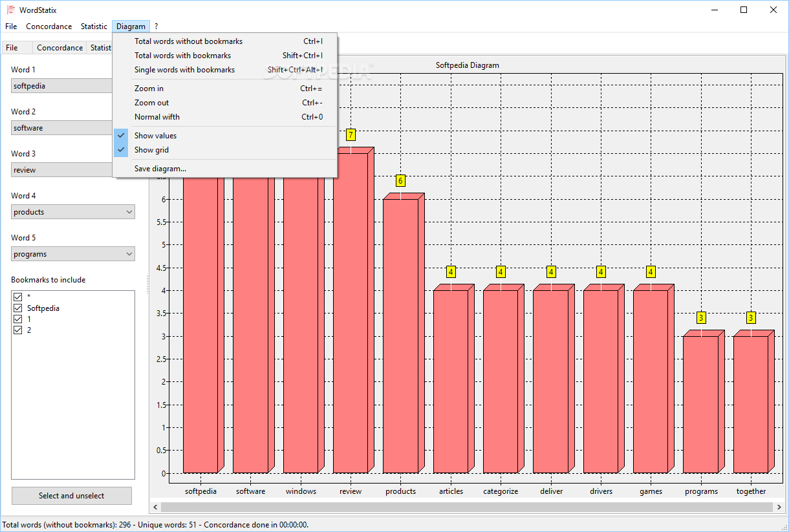Choose Total words with bookmarks
This screenshot has height=532, width=789.
pos(224,56)
